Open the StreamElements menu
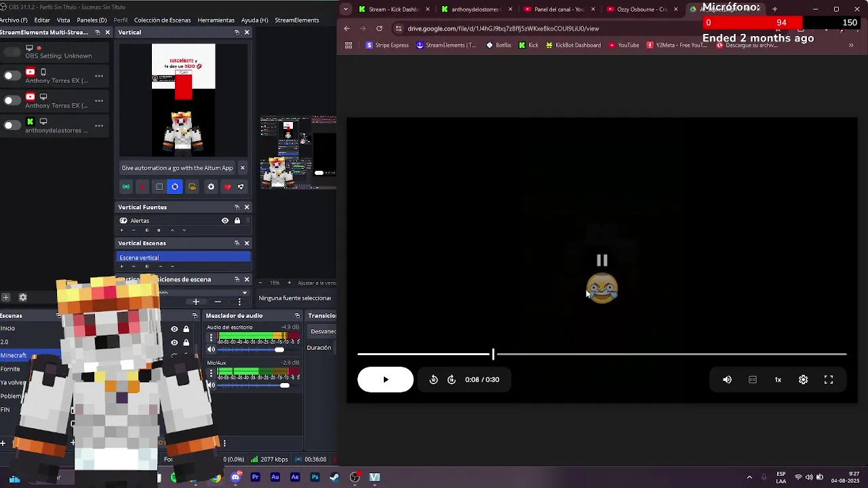 (x=296, y=20)
